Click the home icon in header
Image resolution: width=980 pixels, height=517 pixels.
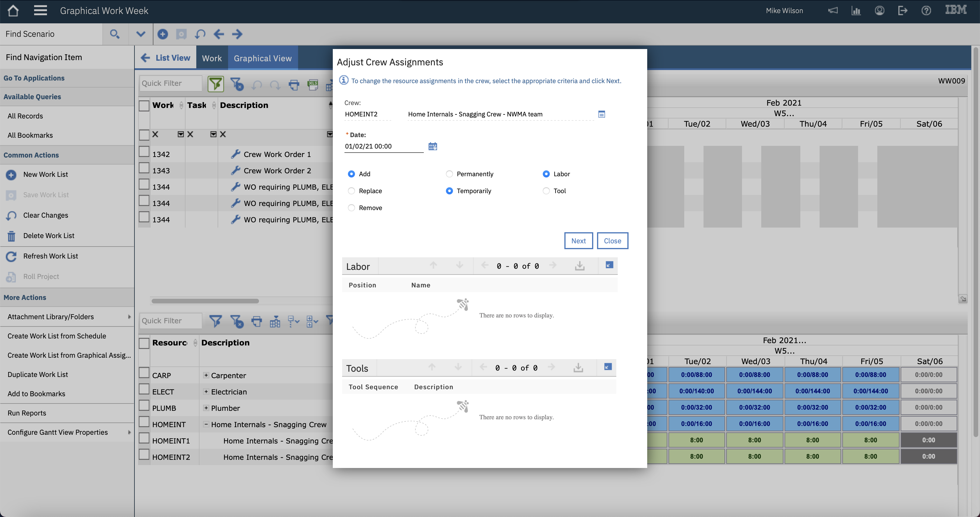point(13,11)
